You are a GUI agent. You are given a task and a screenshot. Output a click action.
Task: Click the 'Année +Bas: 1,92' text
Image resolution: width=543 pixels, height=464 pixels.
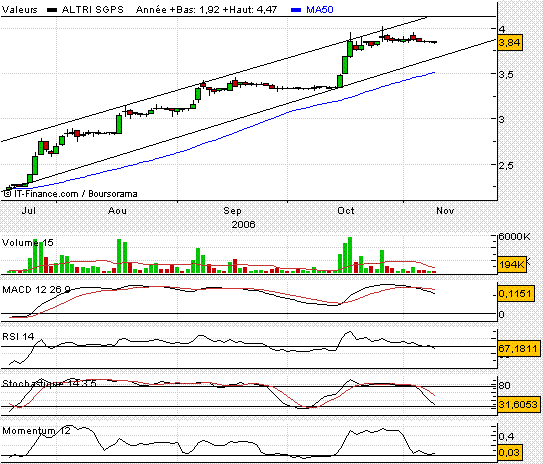coord(178,9)
